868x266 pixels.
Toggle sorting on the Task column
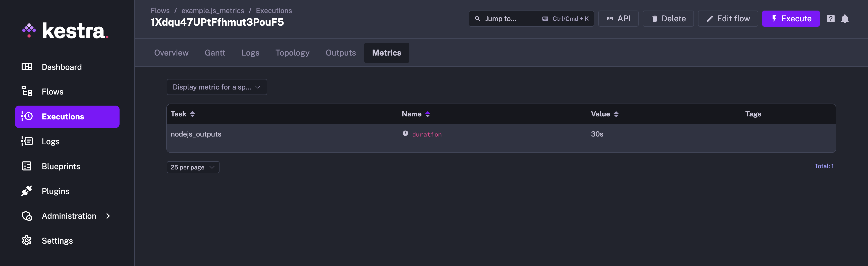[x=192, y=114]
